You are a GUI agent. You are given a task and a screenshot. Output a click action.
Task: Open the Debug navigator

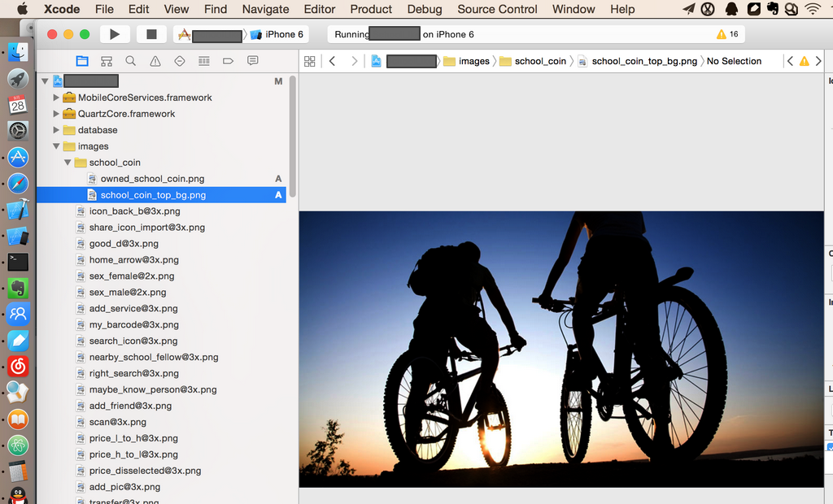point(204,61)
